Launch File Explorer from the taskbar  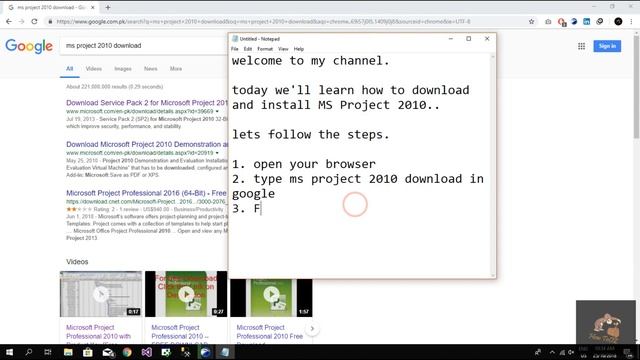68,352
